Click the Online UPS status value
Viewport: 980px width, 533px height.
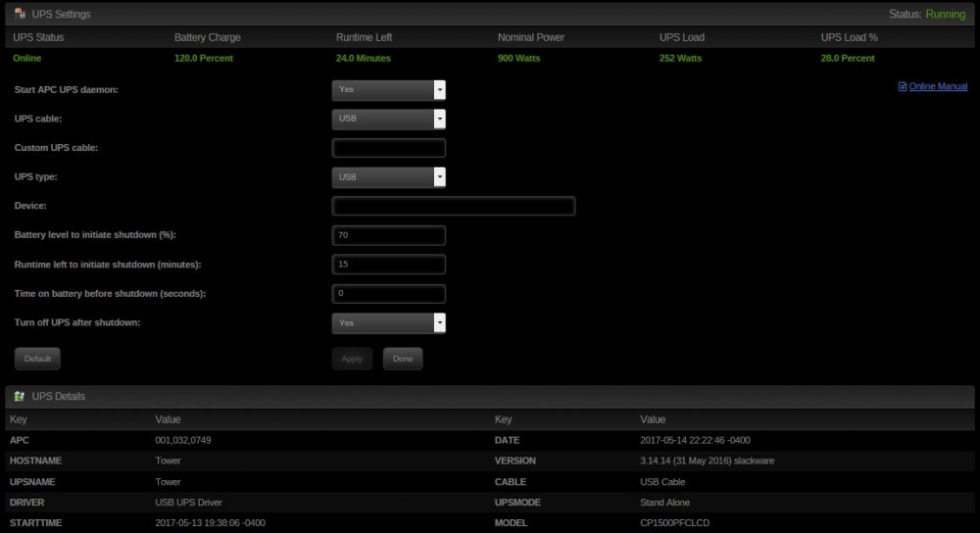click(x=26, y=58)
